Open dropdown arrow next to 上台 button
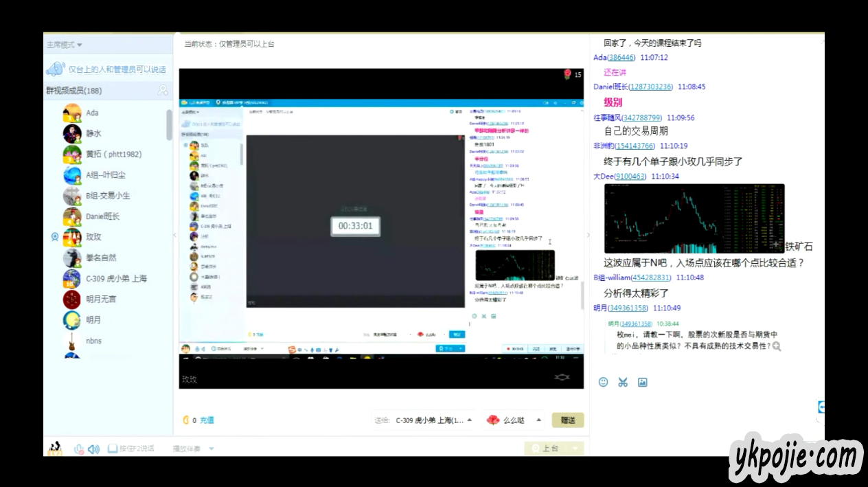Viewport: 868px width, 487px height. pyautogui.click(x=575, y=449)
